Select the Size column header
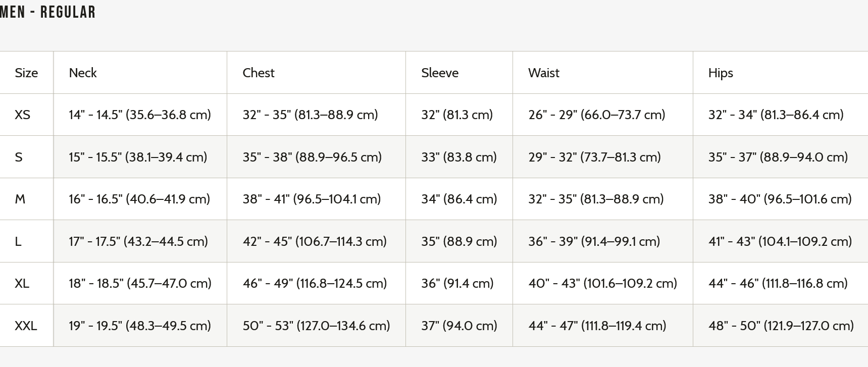The image size is (868, 367). pyautogui.click(x=26, y=73)
